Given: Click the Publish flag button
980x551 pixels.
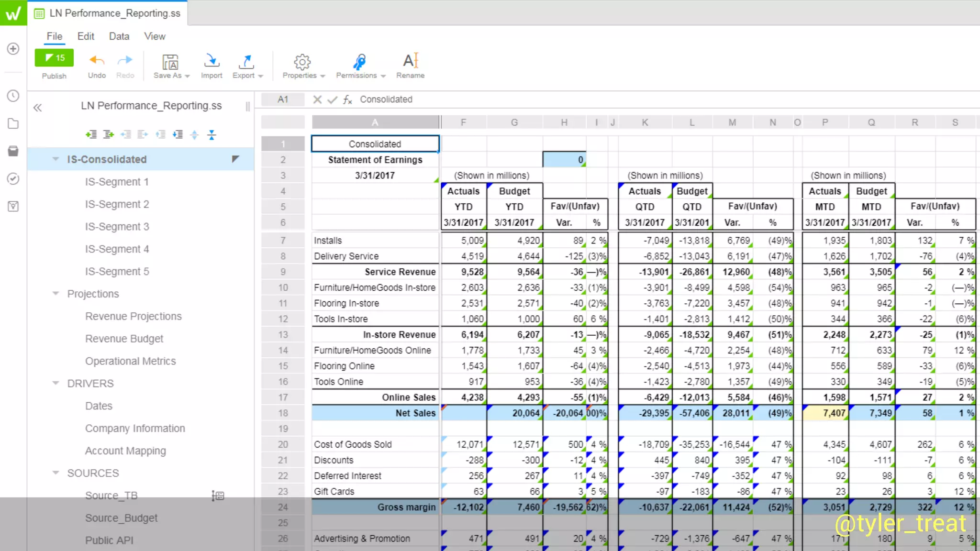Looking at the screenshot, I should [54, 58].
